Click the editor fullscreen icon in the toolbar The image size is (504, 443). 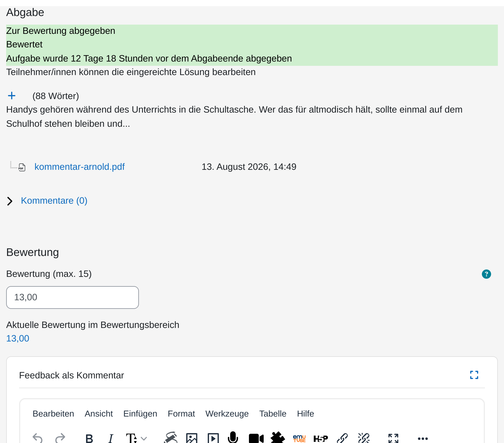pos(393,438)
